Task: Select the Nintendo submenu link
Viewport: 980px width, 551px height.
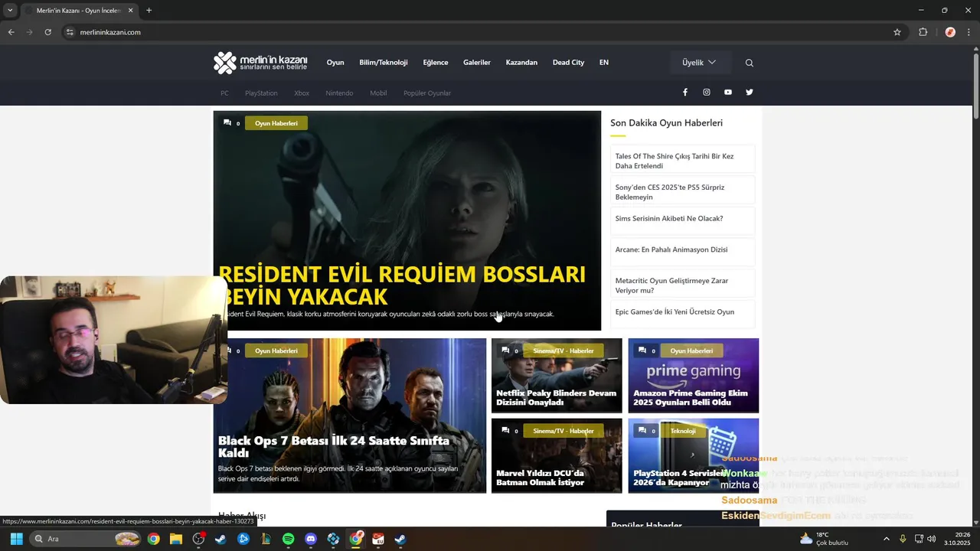Action: (339, 93)
